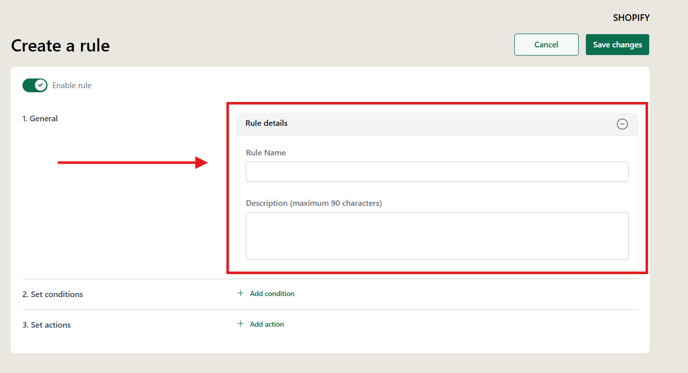The image size is (688, 373).
Task: Focus the Rule Name input field
Action: click(437, 172)
